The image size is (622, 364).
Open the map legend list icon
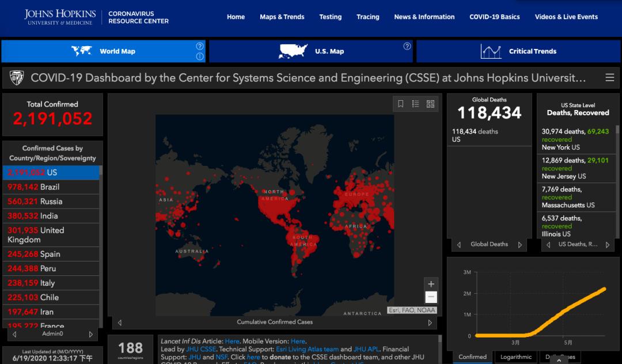click(415, 104)
